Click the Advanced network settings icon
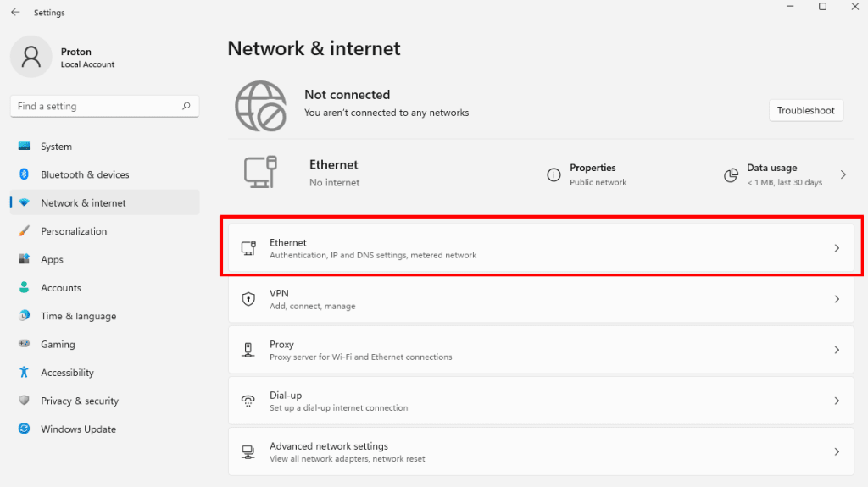The height and width of the screenshot is (487, 868). (x=248, y=451)
